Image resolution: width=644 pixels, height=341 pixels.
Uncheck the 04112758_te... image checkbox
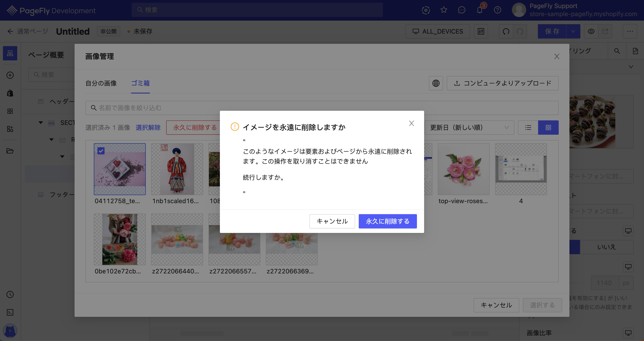101,151
